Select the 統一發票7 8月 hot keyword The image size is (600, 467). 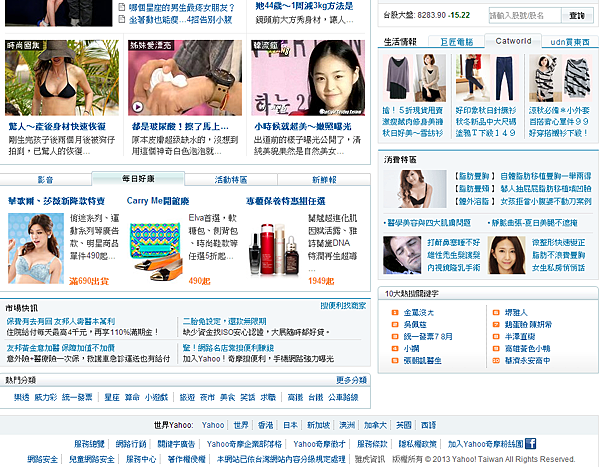(x=428, y=336)
